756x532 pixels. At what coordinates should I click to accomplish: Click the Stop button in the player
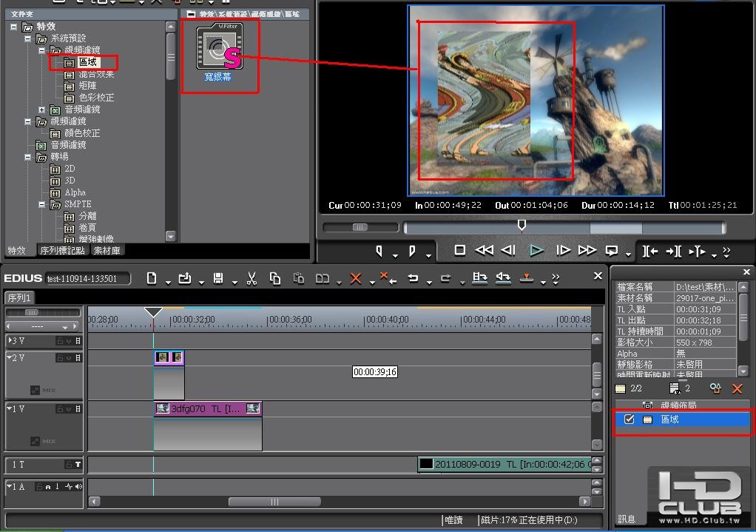[460, 250]
